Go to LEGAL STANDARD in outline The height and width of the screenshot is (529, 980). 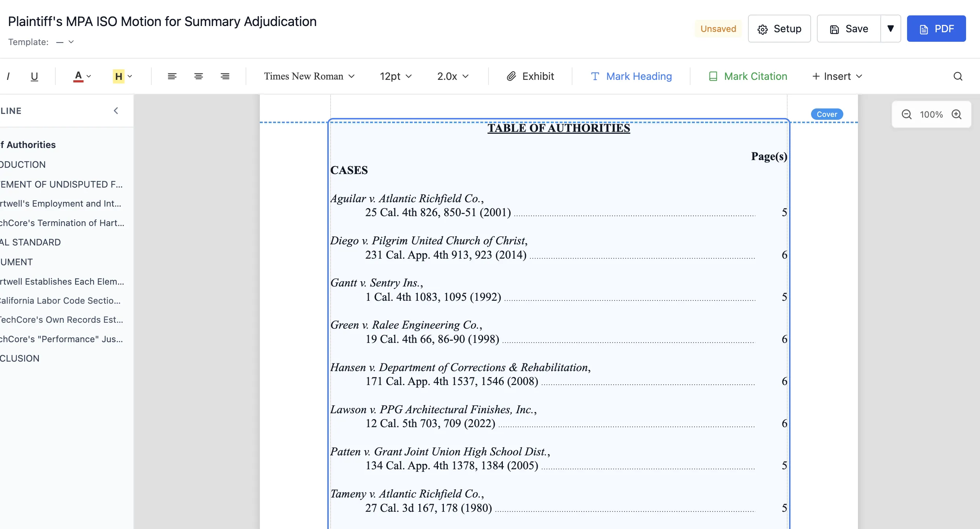coord(30,242)
